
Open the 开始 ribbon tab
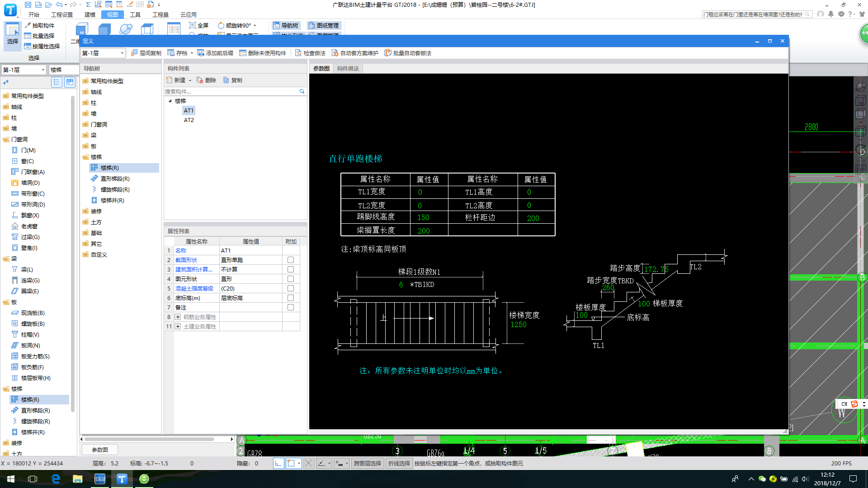(34, 14)
